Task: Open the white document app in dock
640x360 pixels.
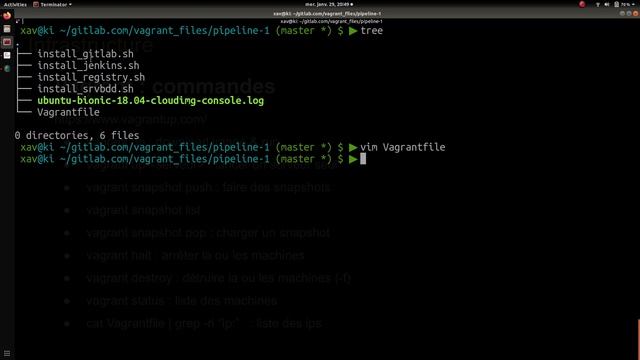Action: click(x=7, y=55)
